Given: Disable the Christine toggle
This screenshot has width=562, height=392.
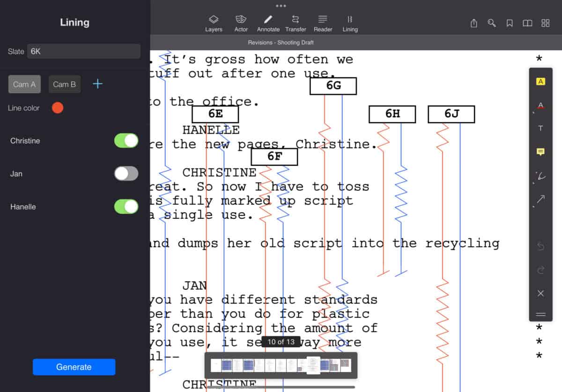Looking at the screenshot, I should click(126, 140).
